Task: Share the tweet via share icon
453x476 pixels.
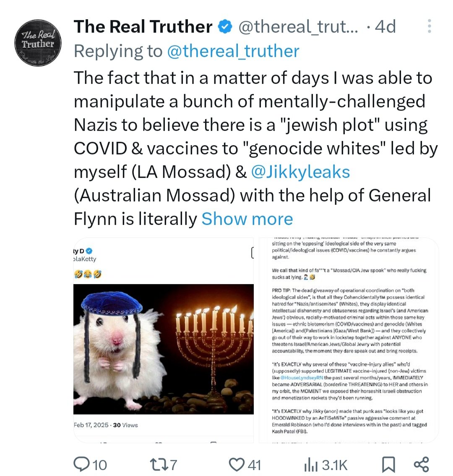Action: point(421,465)
